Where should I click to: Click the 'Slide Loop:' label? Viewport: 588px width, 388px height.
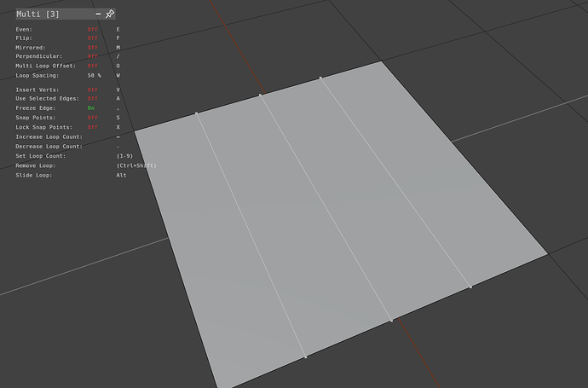pos(34,175)
